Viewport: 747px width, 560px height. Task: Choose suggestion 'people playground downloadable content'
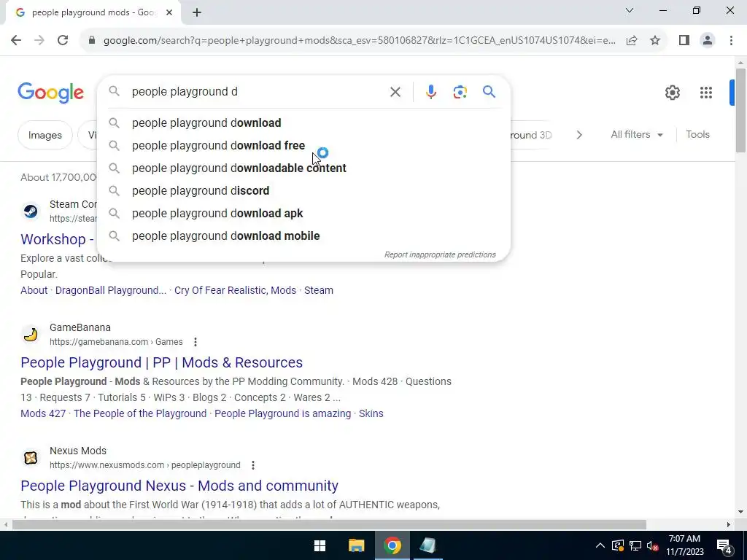pos(304,168)
